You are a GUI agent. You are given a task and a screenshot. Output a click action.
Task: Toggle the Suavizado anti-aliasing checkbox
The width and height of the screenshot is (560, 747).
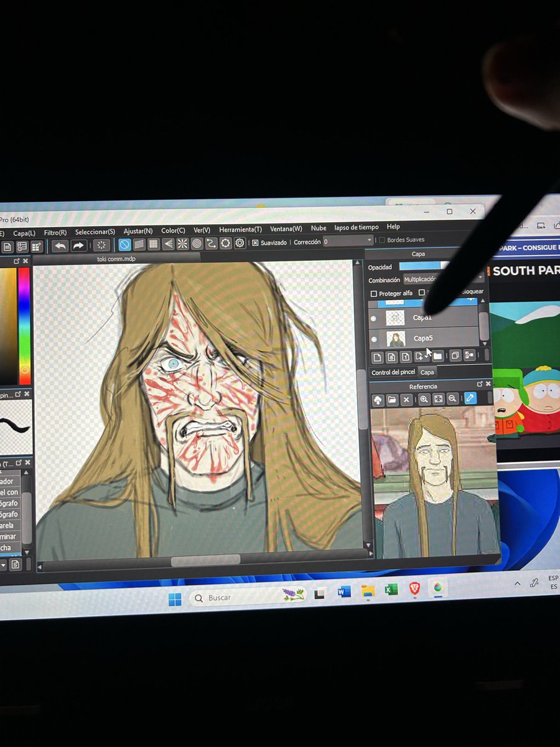(255, 243)
